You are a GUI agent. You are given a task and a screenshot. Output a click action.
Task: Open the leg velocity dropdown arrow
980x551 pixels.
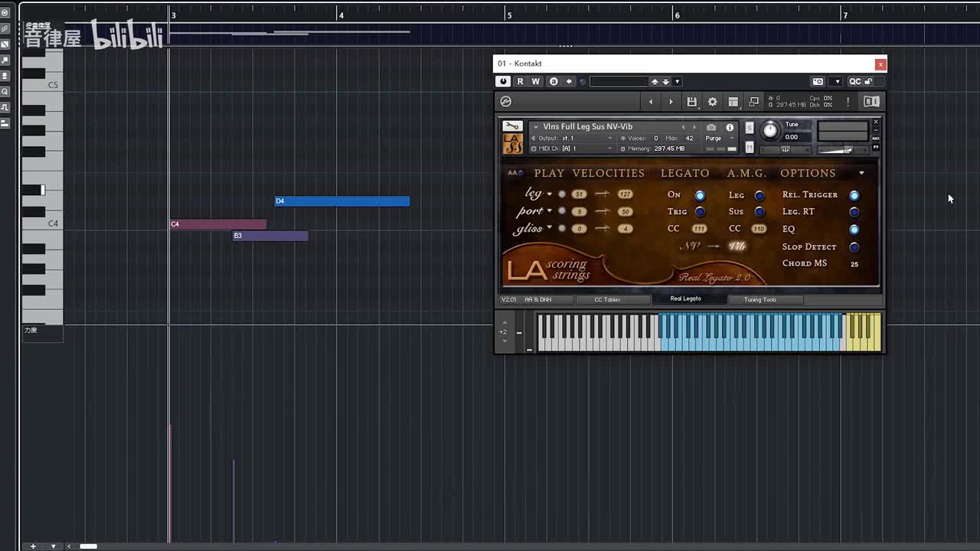549,194
